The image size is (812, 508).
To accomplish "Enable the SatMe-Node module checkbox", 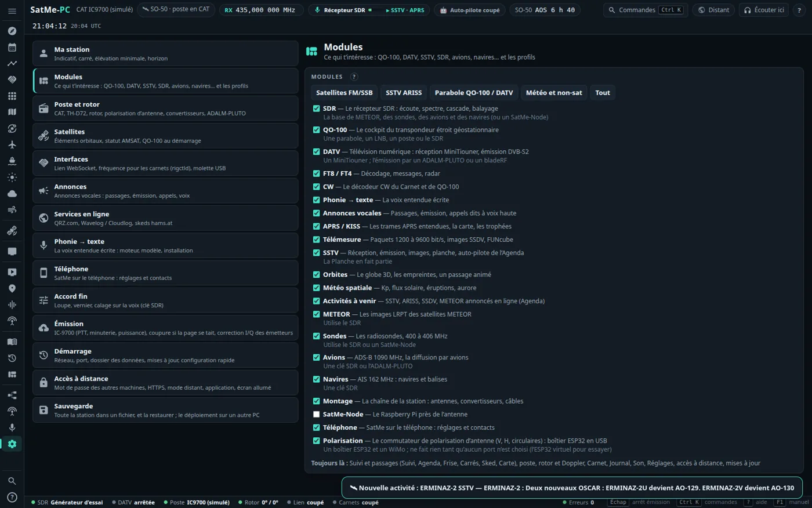I will pyautogui.click(x=316, y=414).
